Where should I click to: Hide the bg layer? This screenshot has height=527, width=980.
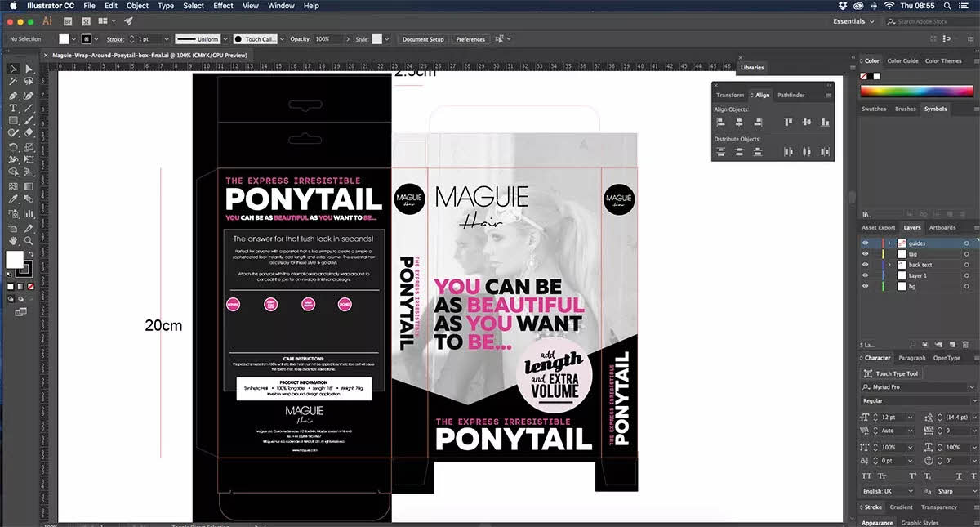[865, 286]
